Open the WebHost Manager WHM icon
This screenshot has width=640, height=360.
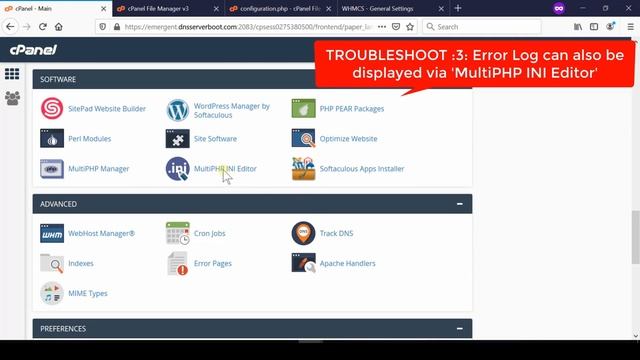pyautogui.click(x=52, y=233)
